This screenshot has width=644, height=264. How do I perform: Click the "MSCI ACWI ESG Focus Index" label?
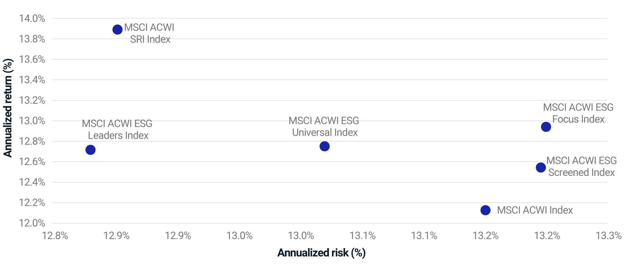[x=578, y=113]
